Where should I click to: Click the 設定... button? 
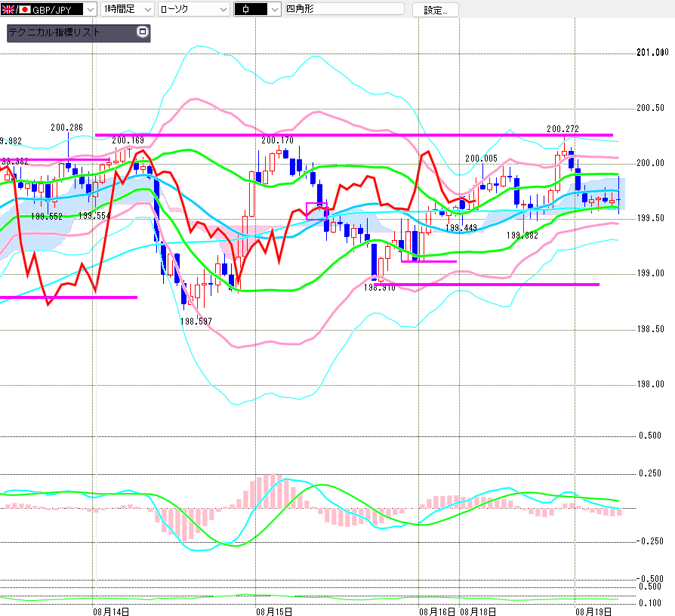tap(435, 10)
